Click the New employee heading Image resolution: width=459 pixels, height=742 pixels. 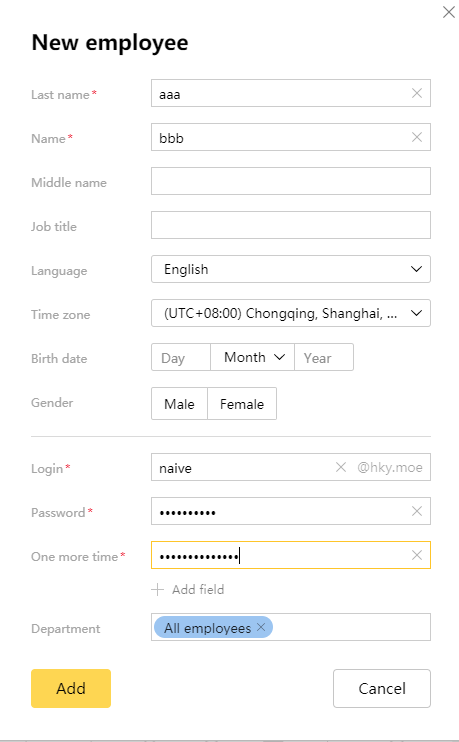(x=110, y=43)
